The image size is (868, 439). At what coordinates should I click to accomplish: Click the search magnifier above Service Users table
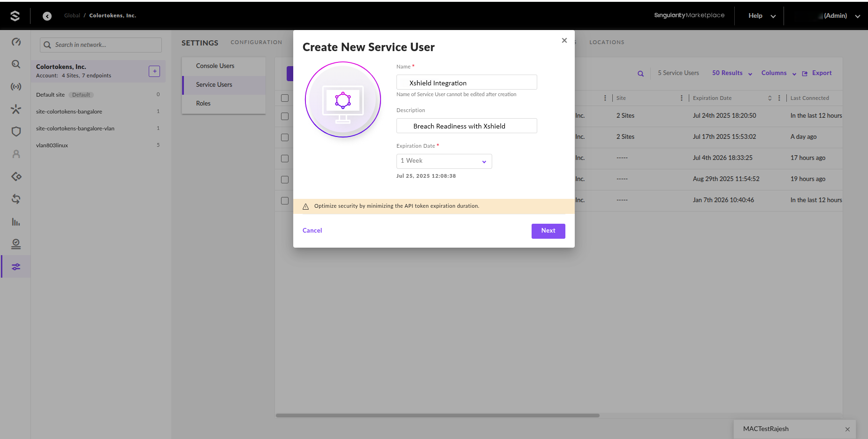click(x=640, y=74)
